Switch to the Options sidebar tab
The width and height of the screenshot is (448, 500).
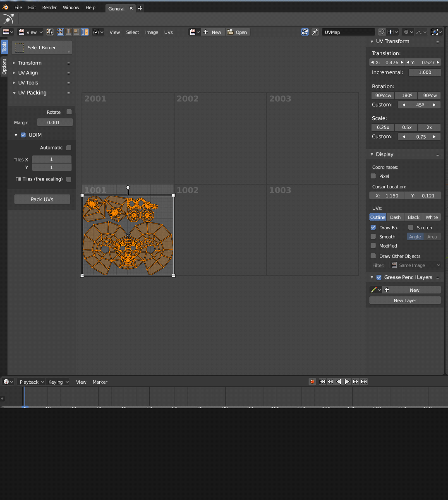(x=4, y=66)
